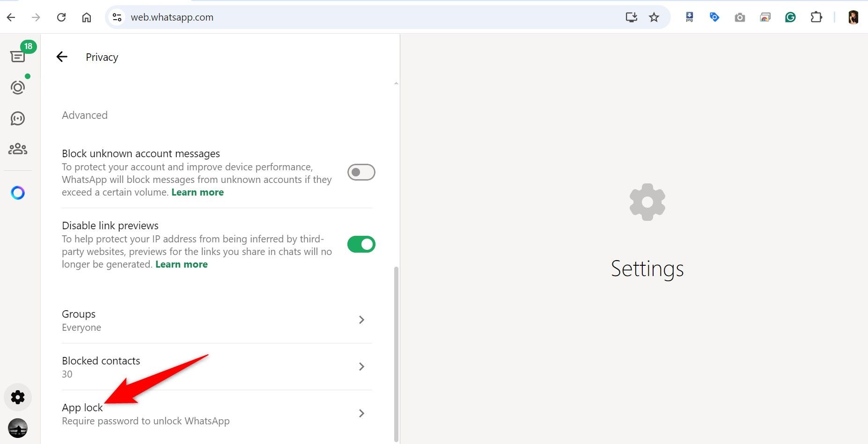
Task: Open the App lock setting
Action: coord(217,414)
